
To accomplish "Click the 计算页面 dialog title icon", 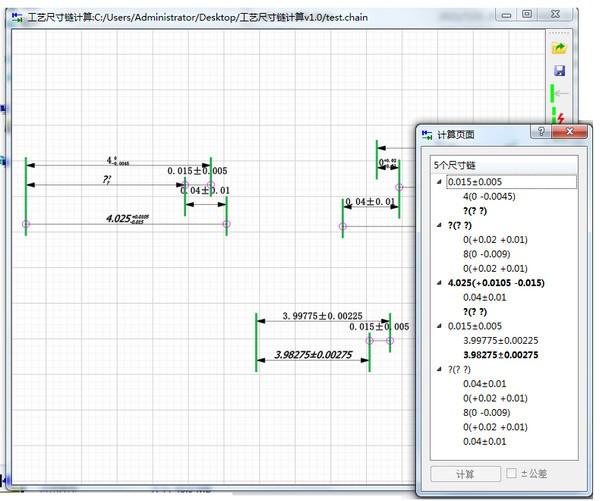I will point(427,135).
